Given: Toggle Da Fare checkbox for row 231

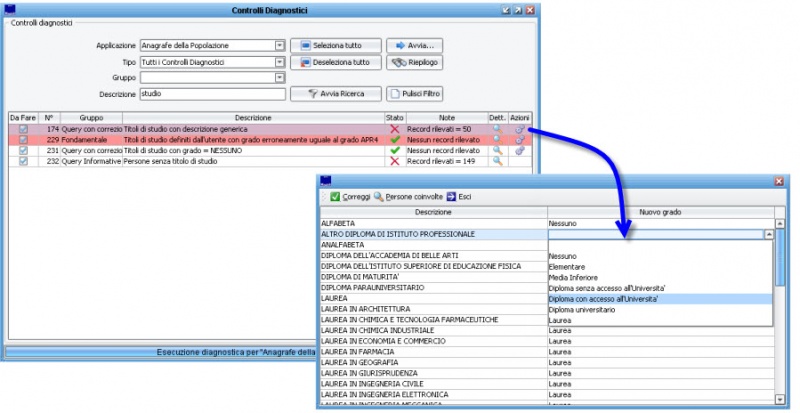Looking at the screenshot, I should tap(23, 151).
